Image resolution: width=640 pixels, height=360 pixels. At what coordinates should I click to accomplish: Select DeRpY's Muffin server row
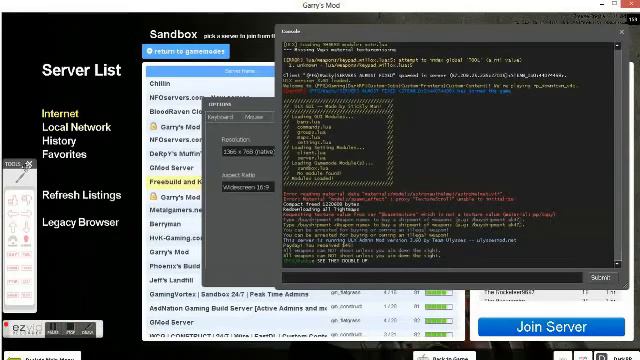pyautogui.click(x=174, y=153)
